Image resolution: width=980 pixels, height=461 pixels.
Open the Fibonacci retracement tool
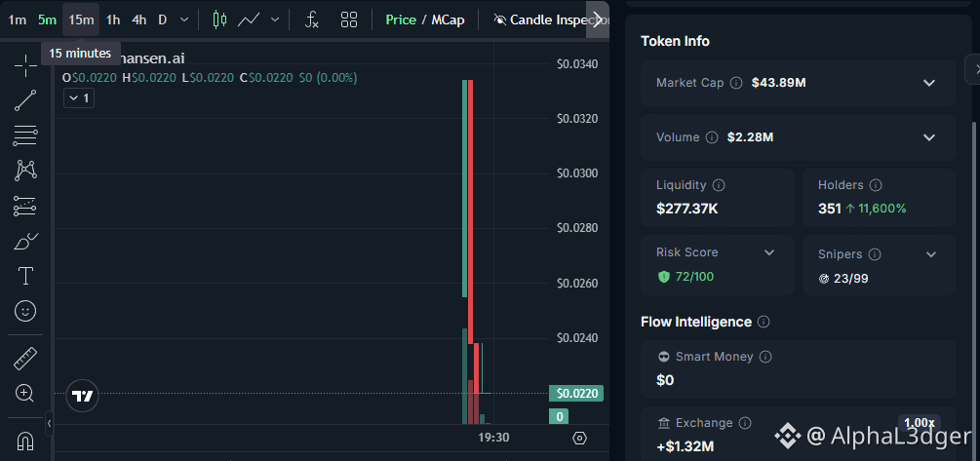coord(25,134)
